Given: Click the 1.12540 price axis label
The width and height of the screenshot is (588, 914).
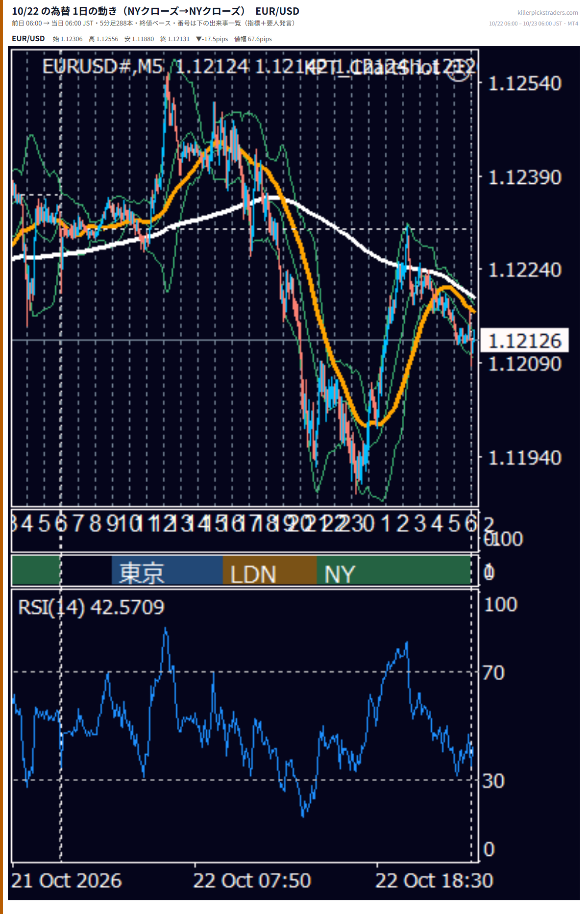Looking at the screenshot, I should tap(525, 84).
